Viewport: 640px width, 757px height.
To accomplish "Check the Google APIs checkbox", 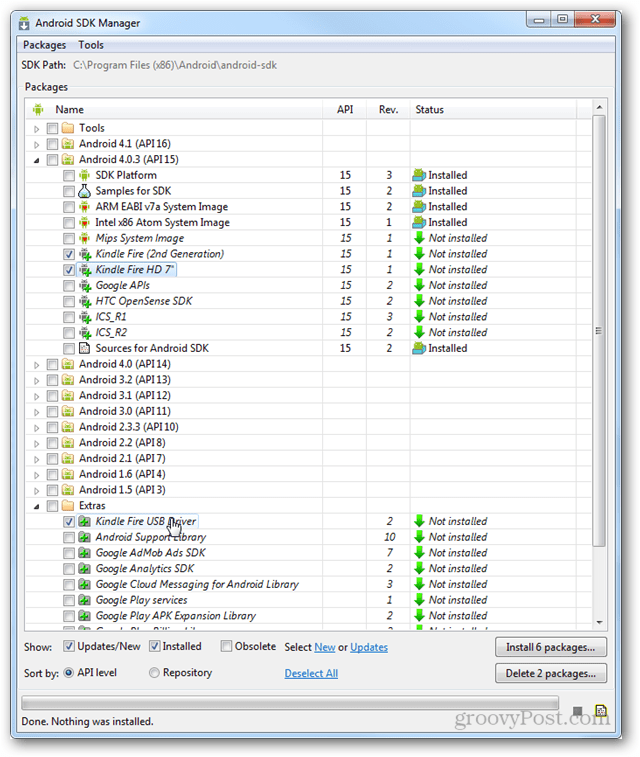I will coord(69,286).
